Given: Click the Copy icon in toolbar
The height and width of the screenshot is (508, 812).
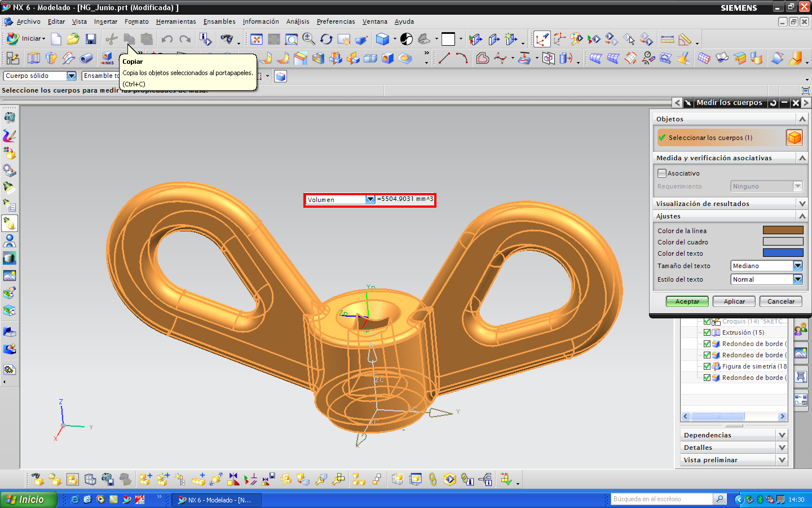Looking at the screenshot, I should [x=129, y=39].
